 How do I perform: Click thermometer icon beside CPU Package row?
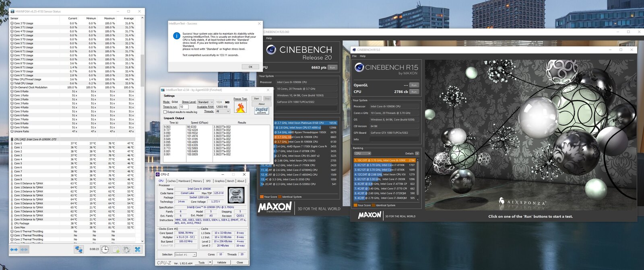pos(12,223)
